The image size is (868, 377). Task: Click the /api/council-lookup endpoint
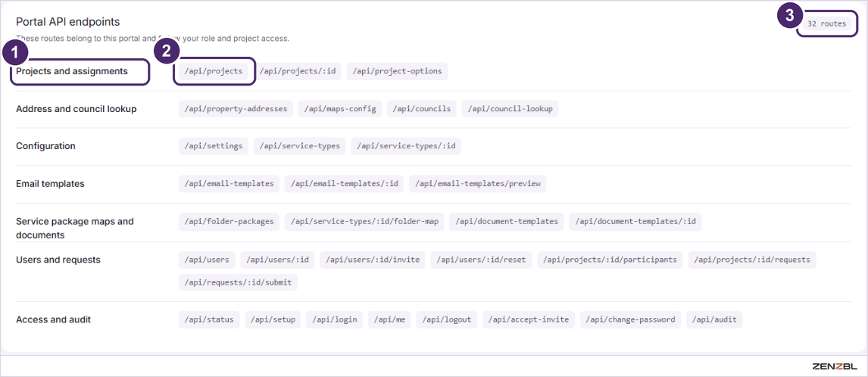510,109
